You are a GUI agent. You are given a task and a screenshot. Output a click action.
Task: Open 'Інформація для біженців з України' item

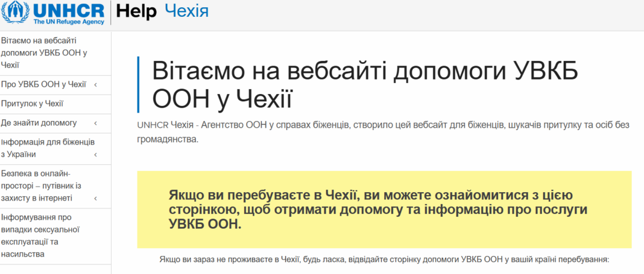click(48, 149)
